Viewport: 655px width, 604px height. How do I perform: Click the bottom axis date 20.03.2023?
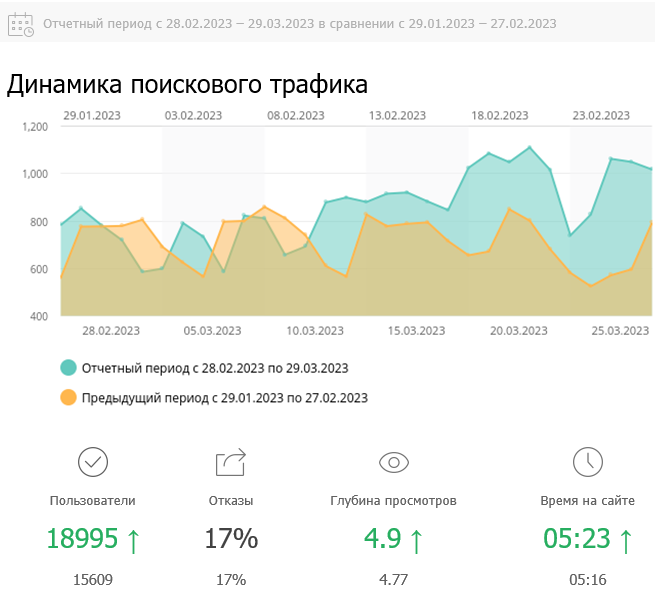click(519, 331)
